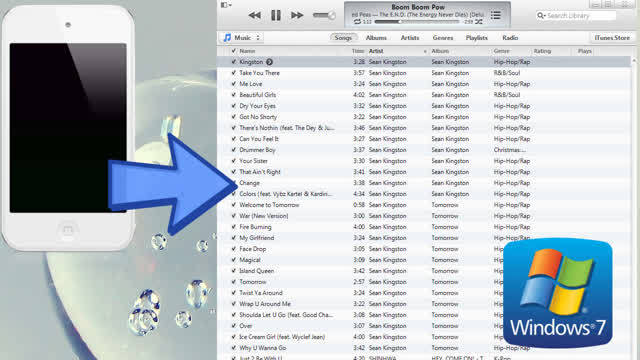Select the song 'My Girlfriend'

[256, 238]
